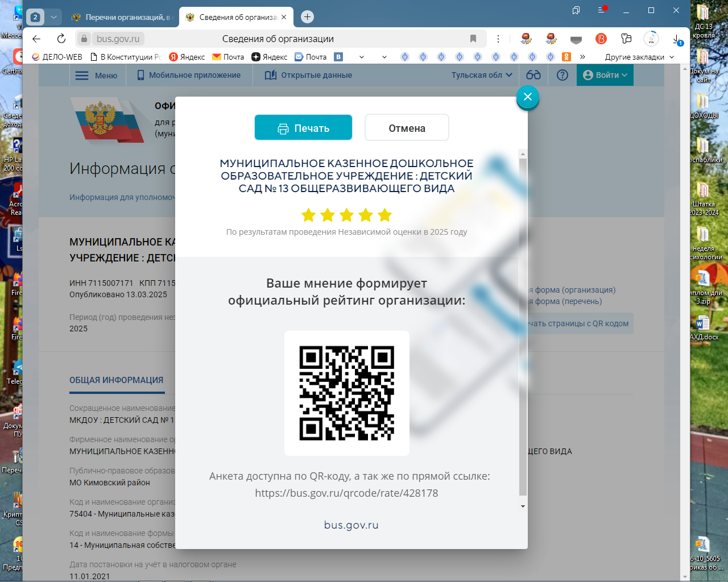Open the форма (организация) link

point(572,290)
